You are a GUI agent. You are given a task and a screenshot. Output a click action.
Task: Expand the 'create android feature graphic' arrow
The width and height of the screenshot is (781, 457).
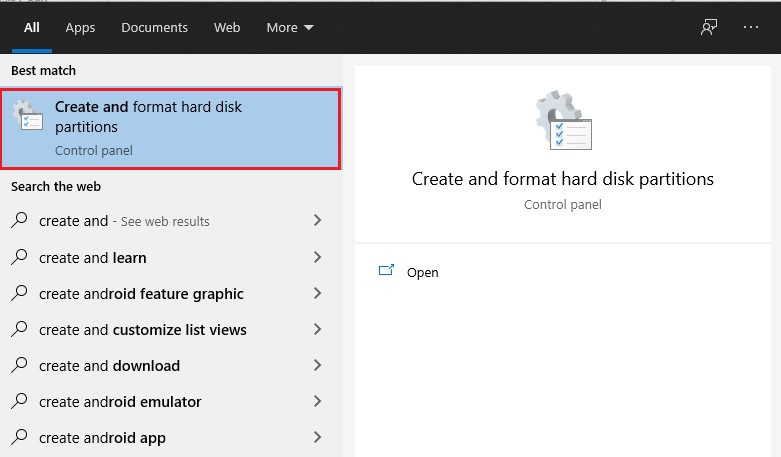coord(317,293)
